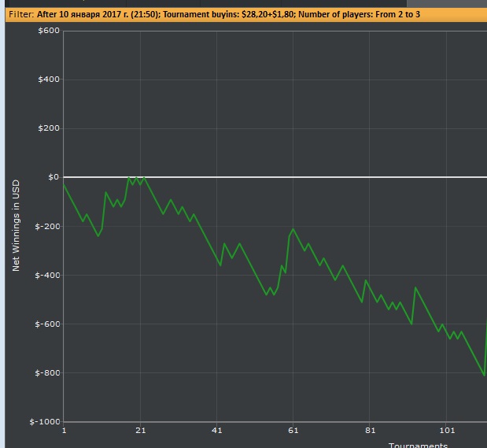Select the $400 y-axis label
487x448 pixels.
[x=49, y=80]
